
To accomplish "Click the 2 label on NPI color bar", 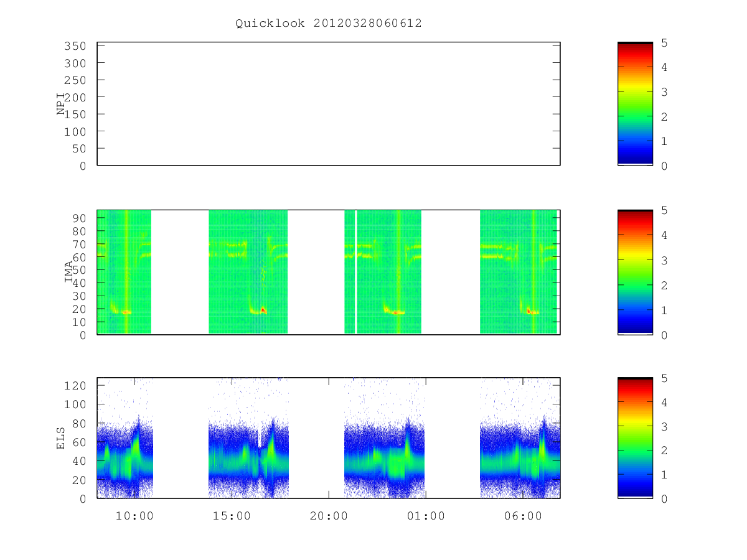I will coord(665,116).
